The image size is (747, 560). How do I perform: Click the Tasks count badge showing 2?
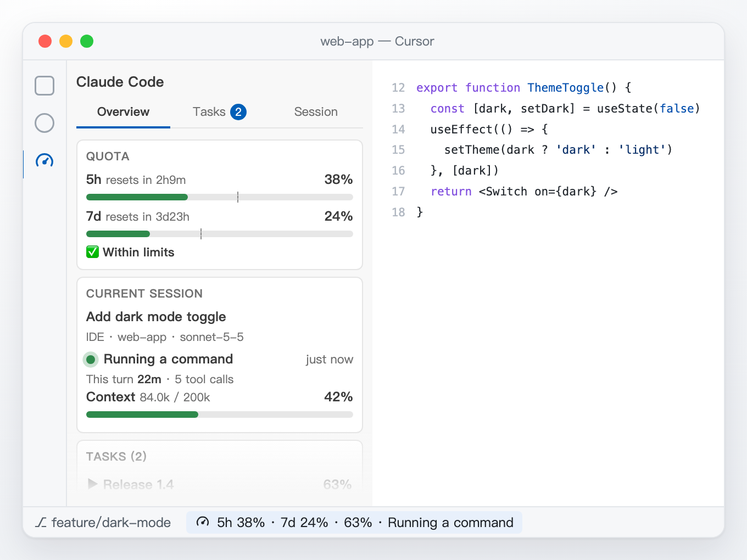click(x=238, y=112)
